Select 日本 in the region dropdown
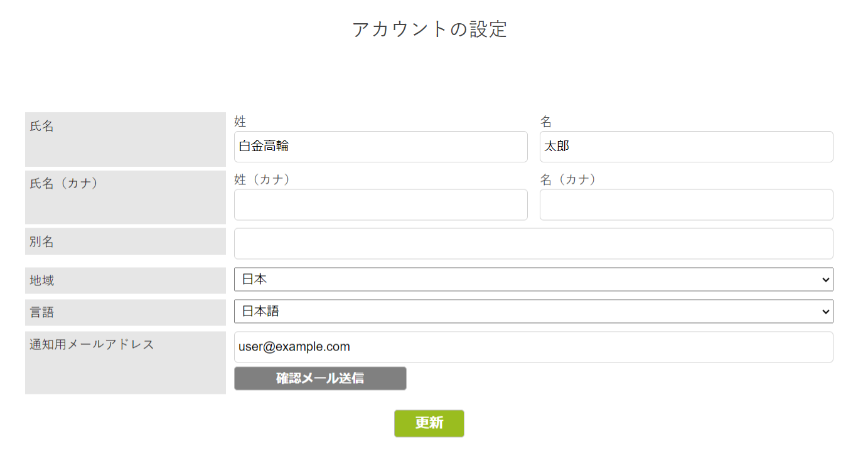 (439, 280)
